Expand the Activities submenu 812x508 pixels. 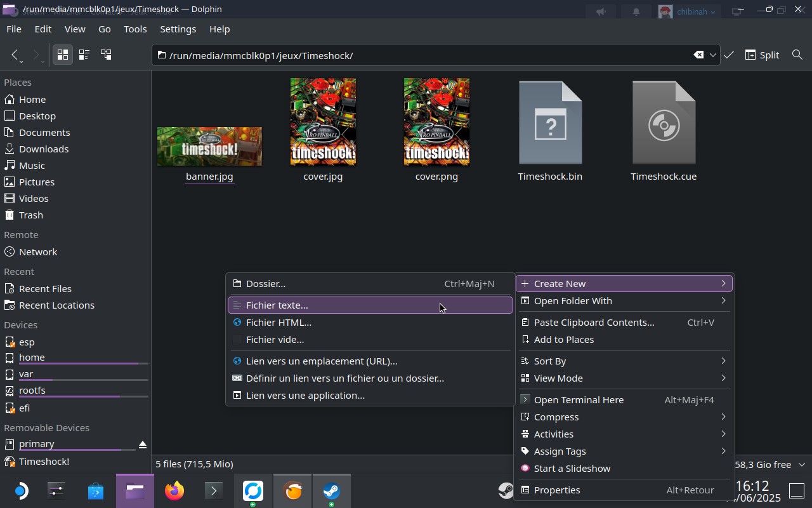tap(624, 434)
